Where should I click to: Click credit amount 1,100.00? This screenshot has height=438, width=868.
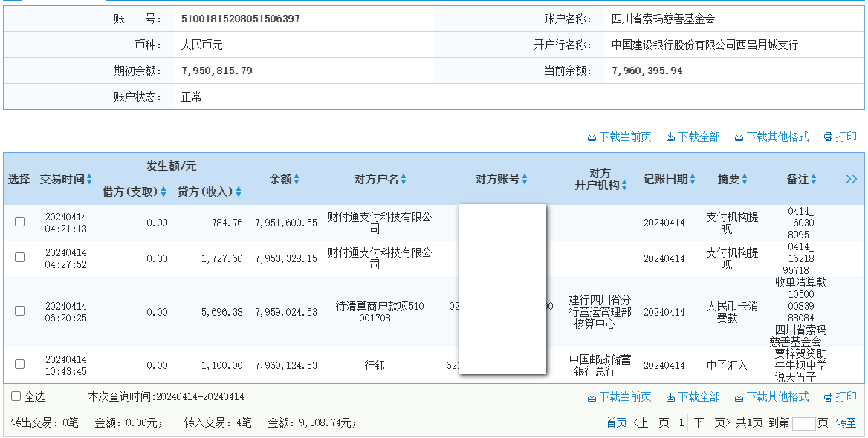tap(222, 365)
